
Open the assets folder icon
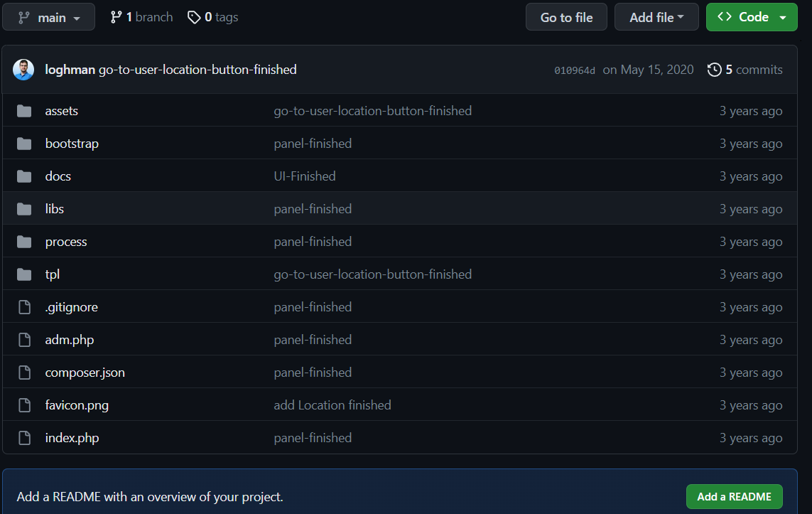(24, 111)
